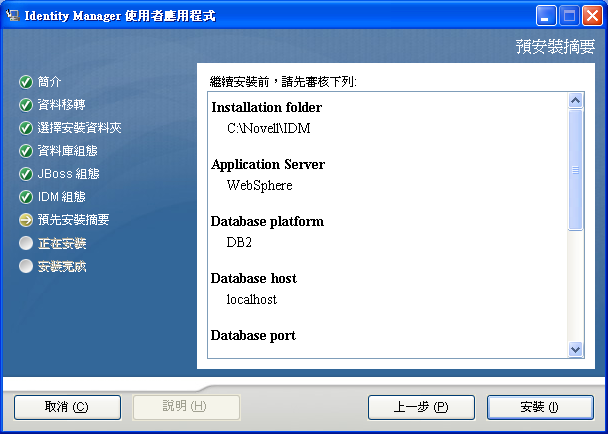This screenshot has height=434, width=608.
Task: Click the WebSphere value
Action: click(259, 185)
